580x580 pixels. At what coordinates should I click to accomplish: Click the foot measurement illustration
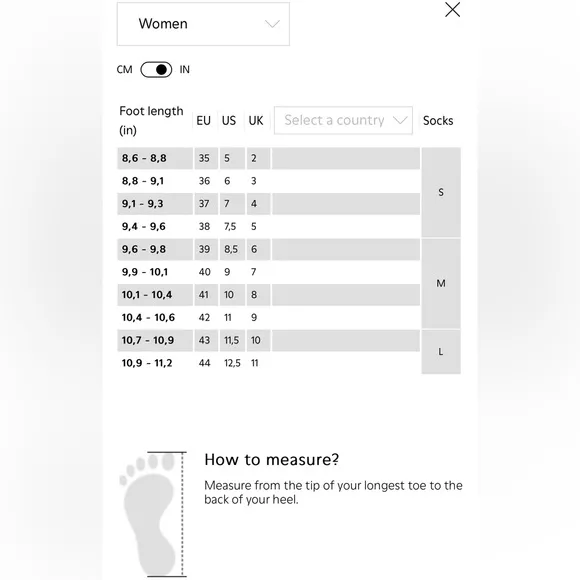[153, 514]
